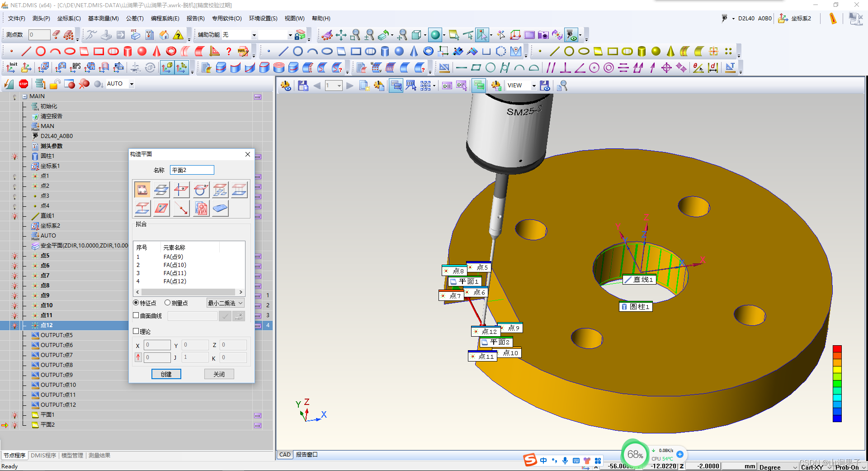
Task: Select the yellow sphere feature tool
Action: 656,51
